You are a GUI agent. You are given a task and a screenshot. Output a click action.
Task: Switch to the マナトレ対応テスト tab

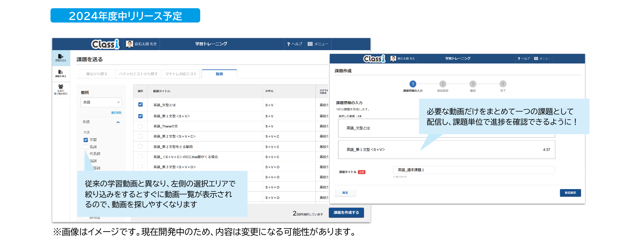(x=181, y=74)
